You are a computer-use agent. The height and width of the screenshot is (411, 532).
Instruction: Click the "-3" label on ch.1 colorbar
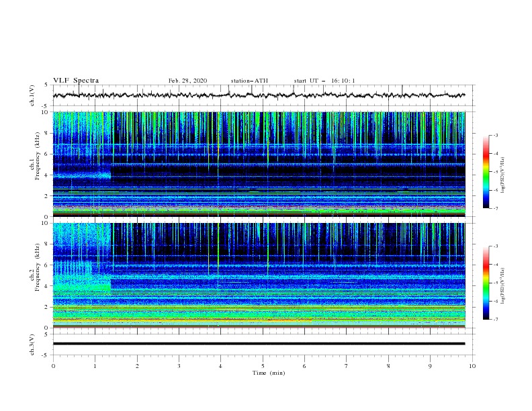point(495,136)
